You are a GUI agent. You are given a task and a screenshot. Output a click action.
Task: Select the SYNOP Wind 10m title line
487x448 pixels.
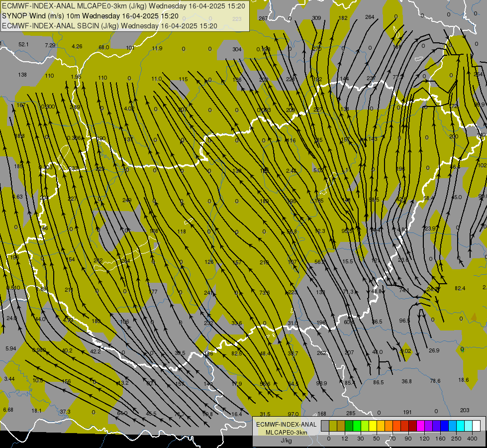click(90, 16)
